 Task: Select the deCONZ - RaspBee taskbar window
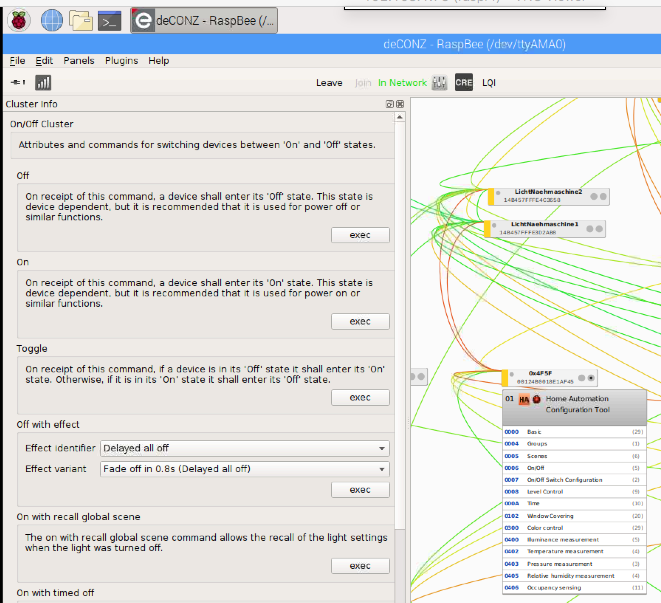coord(204,20)
